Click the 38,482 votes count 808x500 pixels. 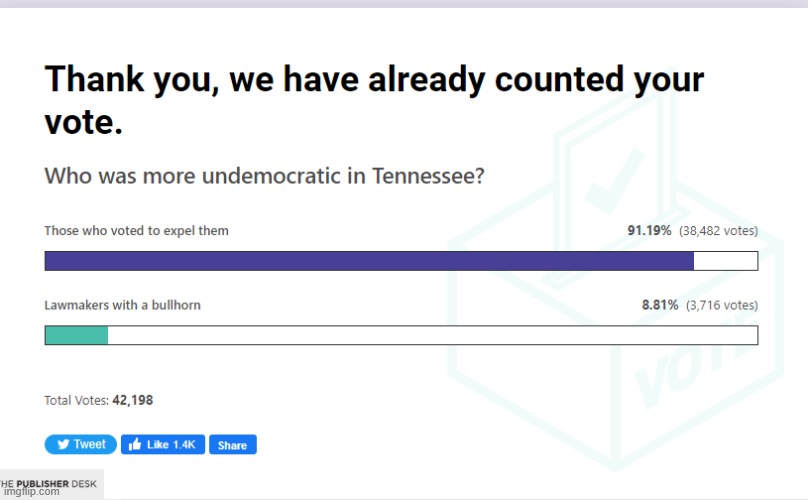(718, 231)
